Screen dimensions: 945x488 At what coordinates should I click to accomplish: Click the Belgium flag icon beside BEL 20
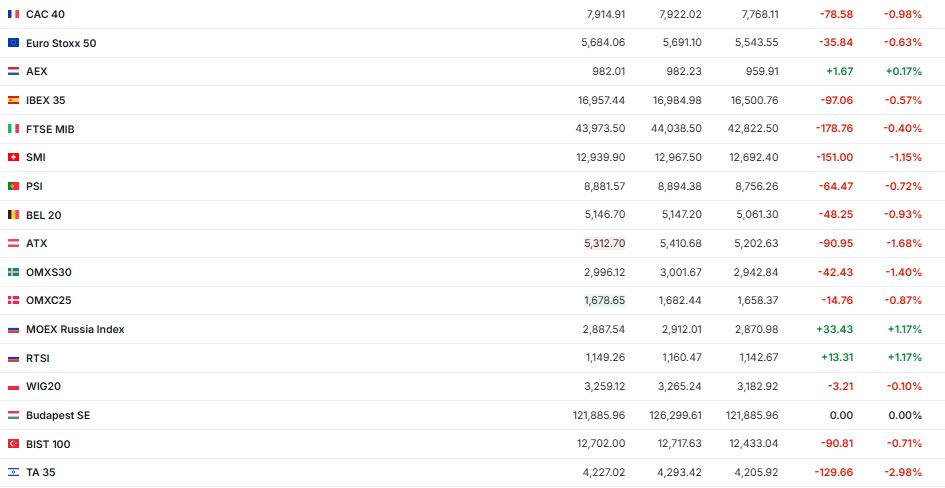(13, 215)
